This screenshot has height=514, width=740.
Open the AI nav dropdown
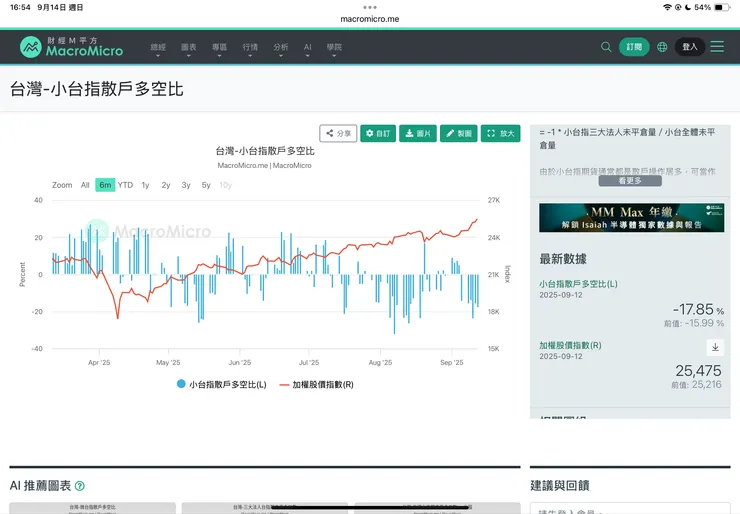tap(307, 49)
